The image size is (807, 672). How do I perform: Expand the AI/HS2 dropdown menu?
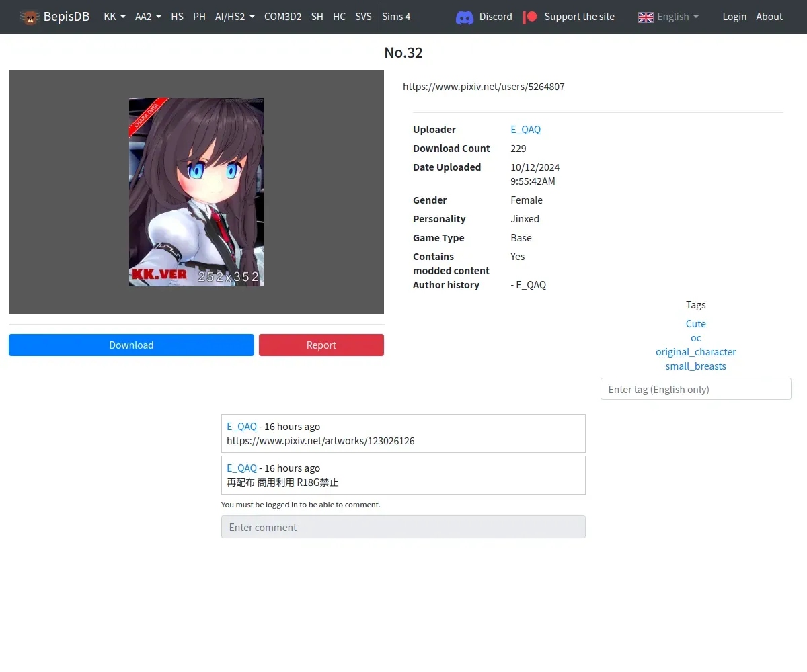(x=235, y=17)
